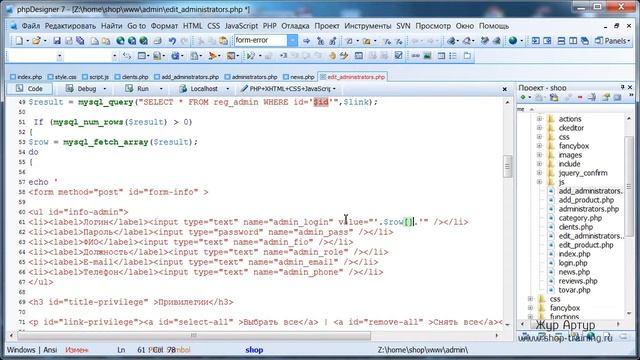Open the Localhost dropdown arrow

227,89
